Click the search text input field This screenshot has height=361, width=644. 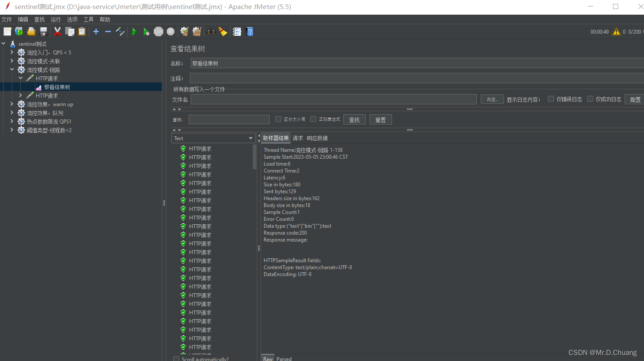229,119
